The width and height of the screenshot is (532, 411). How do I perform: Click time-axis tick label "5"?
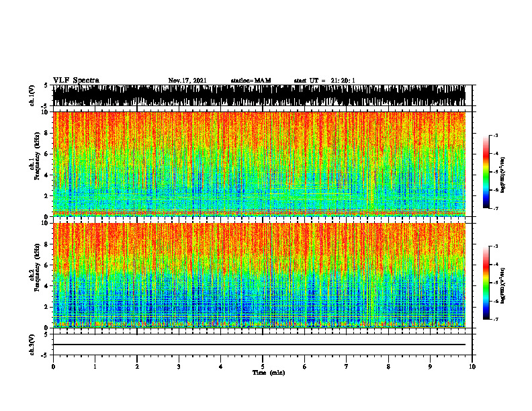[x=263, y=367]
